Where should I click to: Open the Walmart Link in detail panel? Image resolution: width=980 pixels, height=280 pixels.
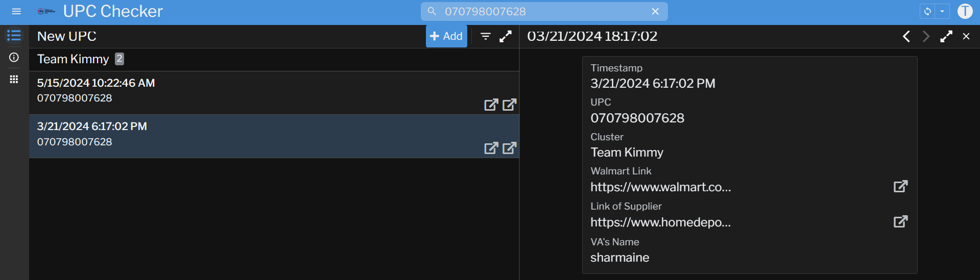point(900,186)
